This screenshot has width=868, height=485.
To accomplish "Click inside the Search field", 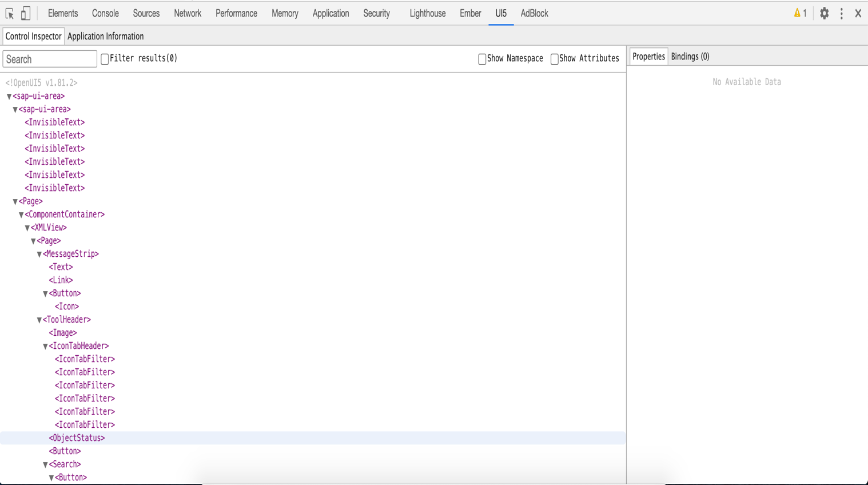I will [x=50, y=58].
